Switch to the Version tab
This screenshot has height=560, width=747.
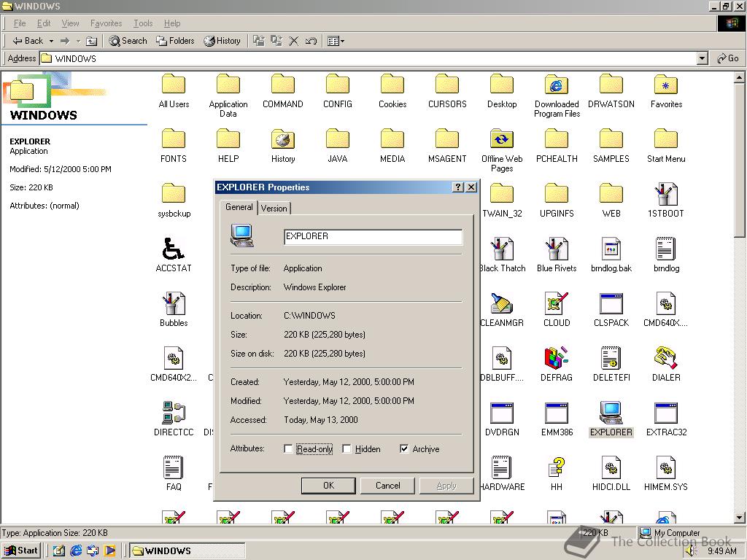pyautogui.click(x=274, y=208)
